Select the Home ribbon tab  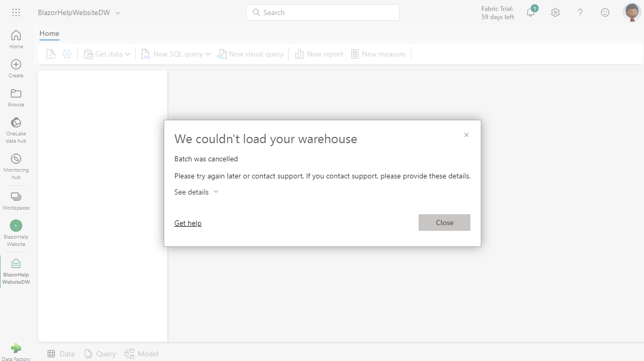coord(49,33)
